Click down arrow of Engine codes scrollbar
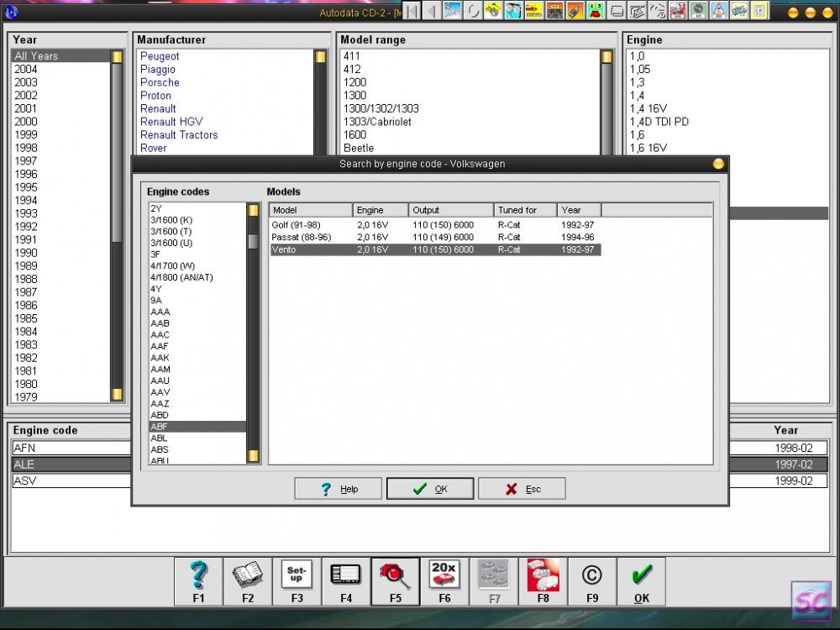The image size is (840, 630). (253, 456)
